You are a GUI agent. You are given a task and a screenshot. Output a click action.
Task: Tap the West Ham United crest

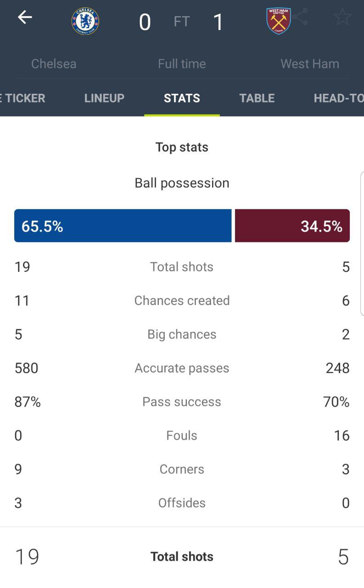tap(279, 21)
